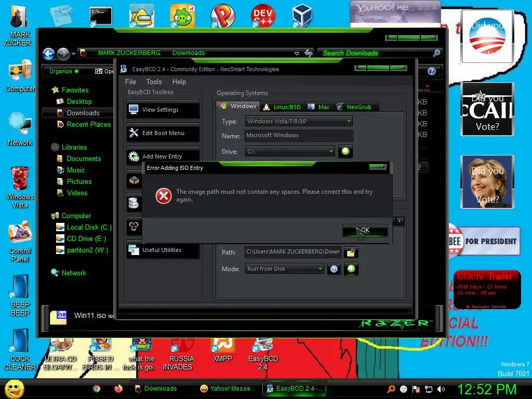Select Local Disk (C:) in the navigation pane

click(x=89, y=228)
